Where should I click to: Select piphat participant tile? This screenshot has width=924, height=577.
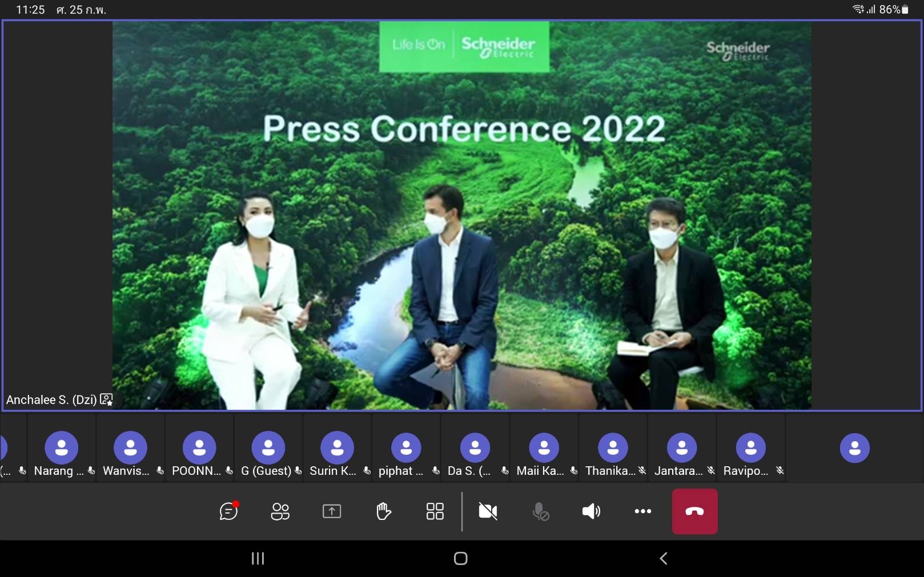click(x=407, y=449)
